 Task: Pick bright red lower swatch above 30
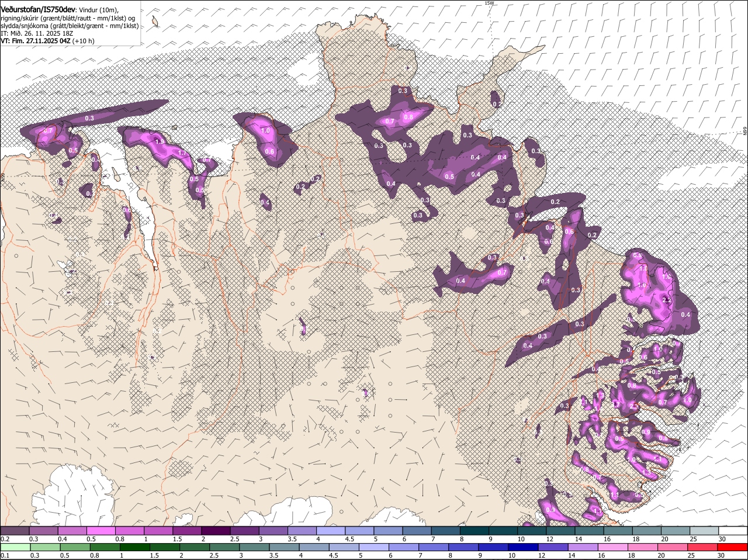point(732,547)
